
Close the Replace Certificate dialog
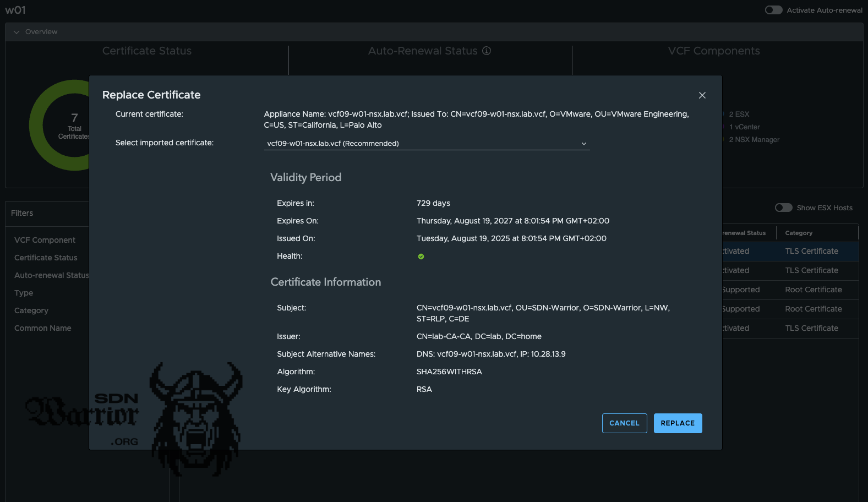click(702, 95)
